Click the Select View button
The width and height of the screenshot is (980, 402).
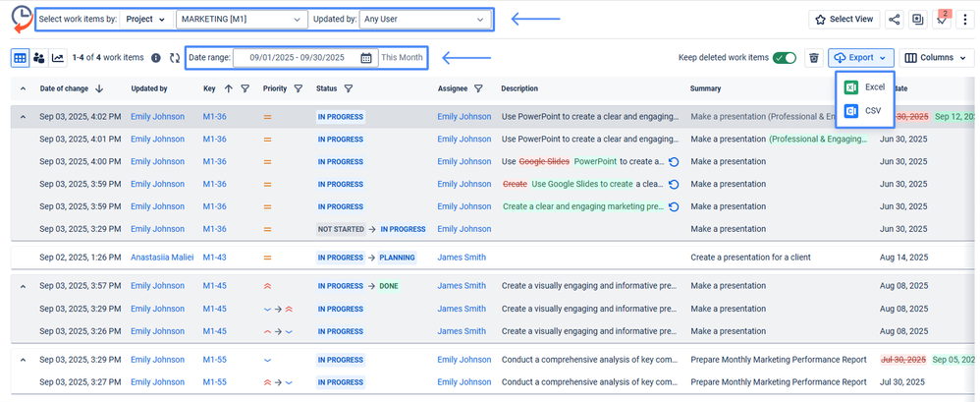click(844, 19)
